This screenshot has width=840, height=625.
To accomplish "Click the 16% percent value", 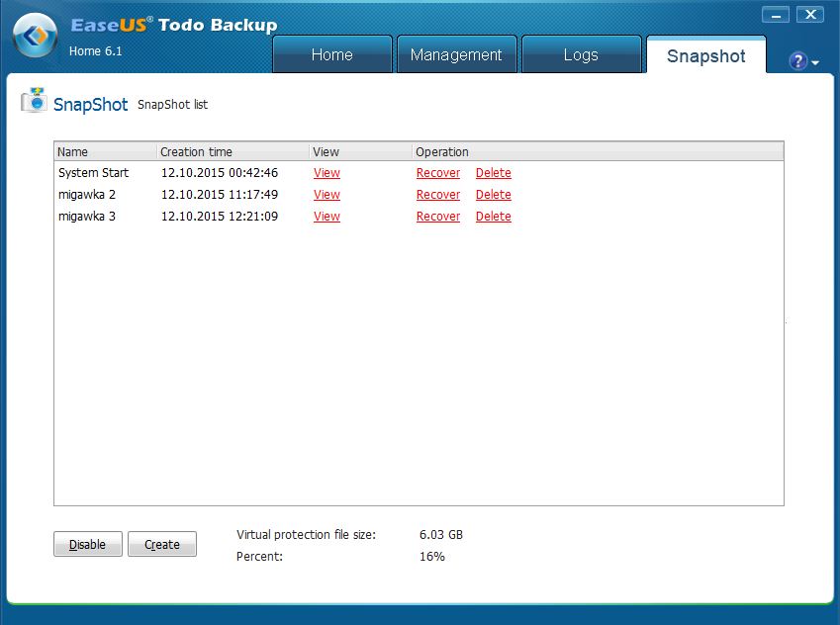I will (x=432, y=557).
